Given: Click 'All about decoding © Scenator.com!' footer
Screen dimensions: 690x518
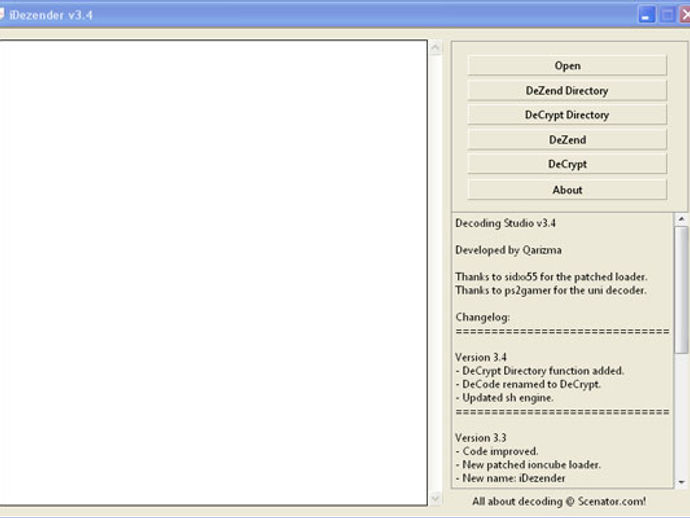Looking at the screenshot, I should click(x=559, y=501).
